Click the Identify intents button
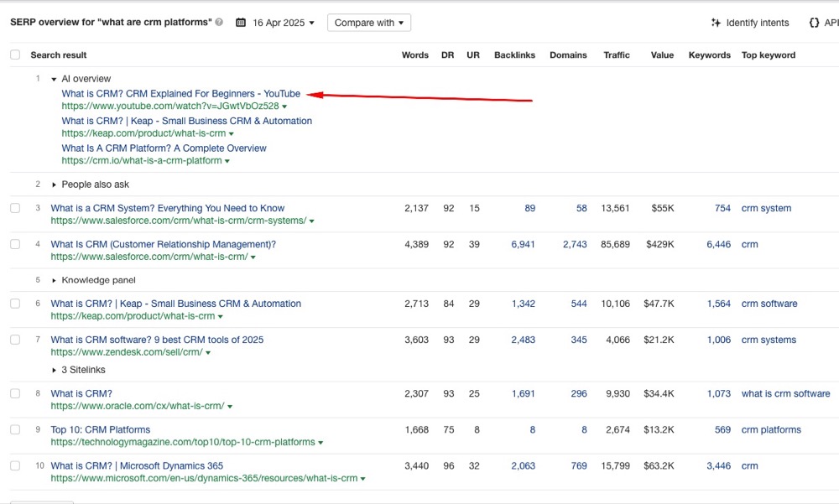This screenshot has width=839, height=504. tap(750, 23)
